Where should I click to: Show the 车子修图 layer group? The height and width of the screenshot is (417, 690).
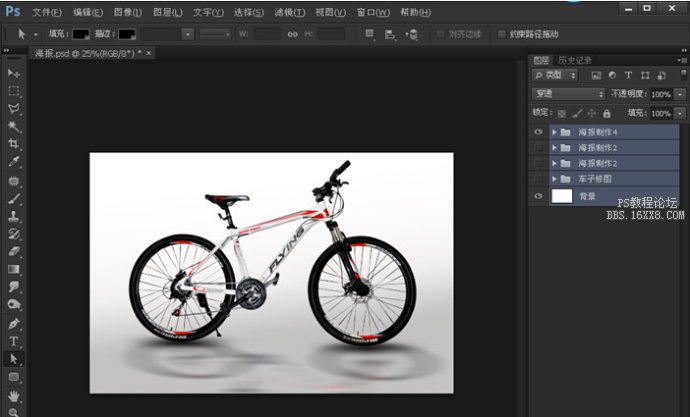point(538,179)
